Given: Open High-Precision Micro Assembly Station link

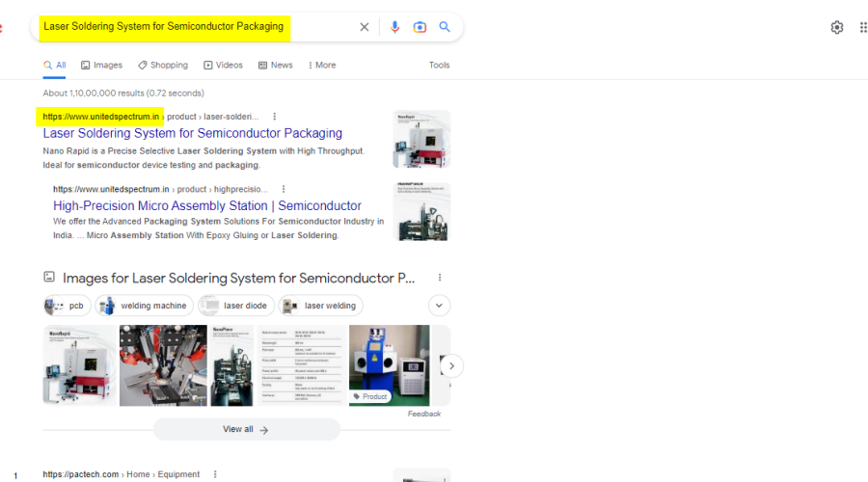Looking at the screenshot, I should pos(207,205).
